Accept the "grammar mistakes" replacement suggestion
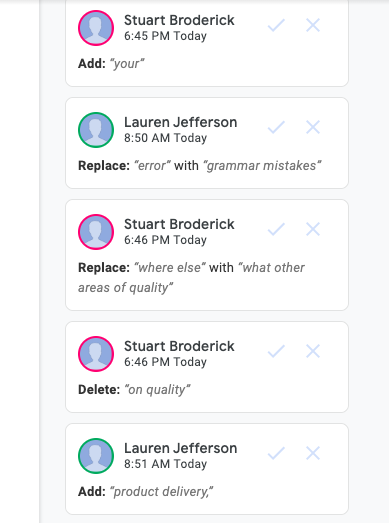The image size is (389, 523). click(276, 127)
